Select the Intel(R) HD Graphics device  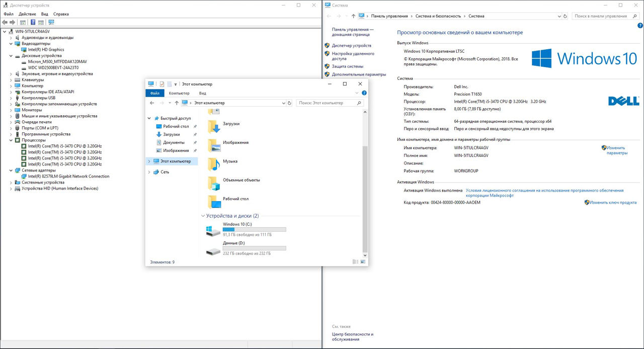click(46, 50)
